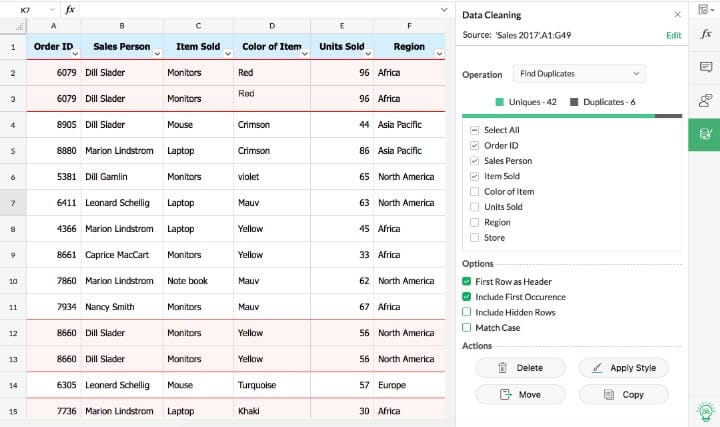This screenshot has height=427, width=720.
Task: Click the Move button
Action: 520,394
